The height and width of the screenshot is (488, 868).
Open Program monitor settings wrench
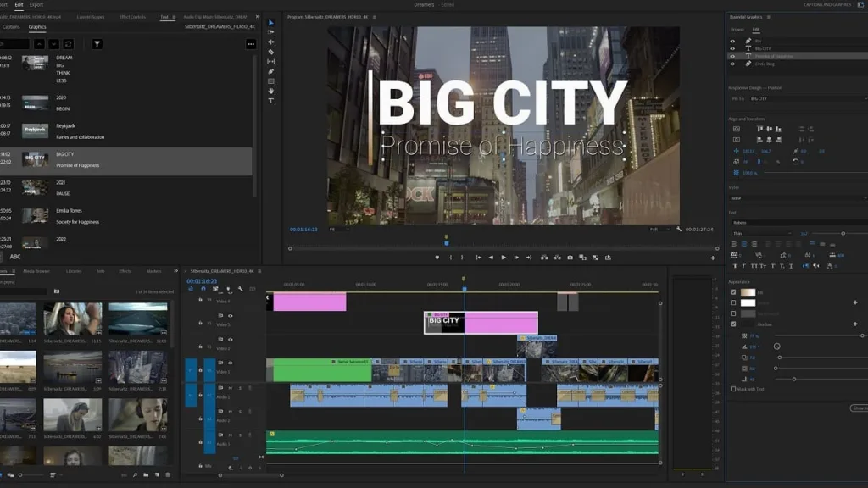coord(680,229)
